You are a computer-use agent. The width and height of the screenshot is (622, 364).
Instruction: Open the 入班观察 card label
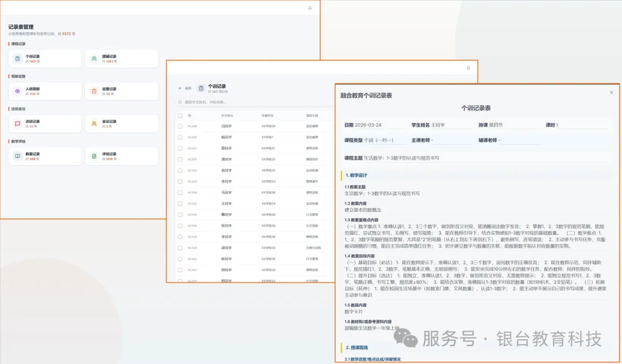point(32,89)
